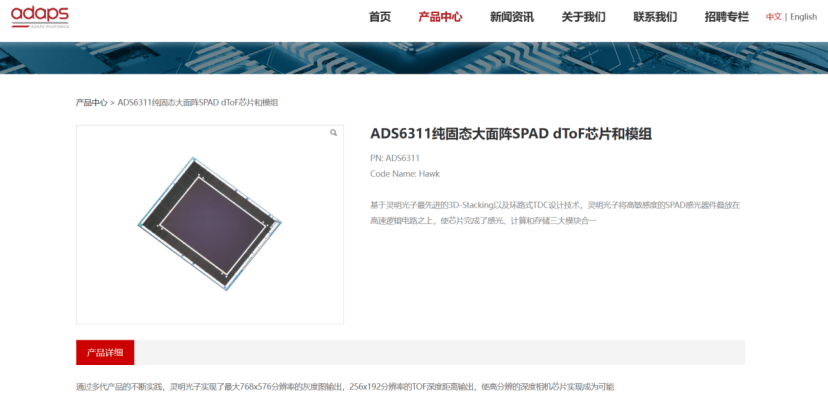828x398 pixels.
Task: Click the PN: ADS6311 text
Action: coord(395,158)
